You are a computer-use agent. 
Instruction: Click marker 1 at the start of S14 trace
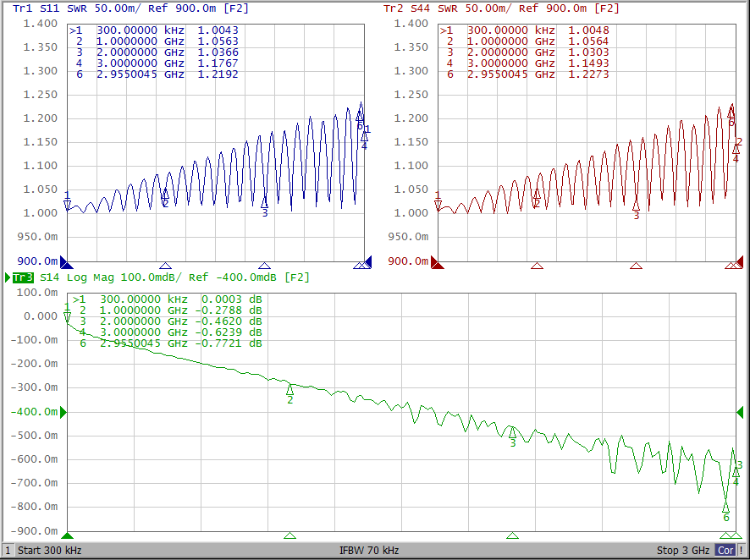pos(68,316)
